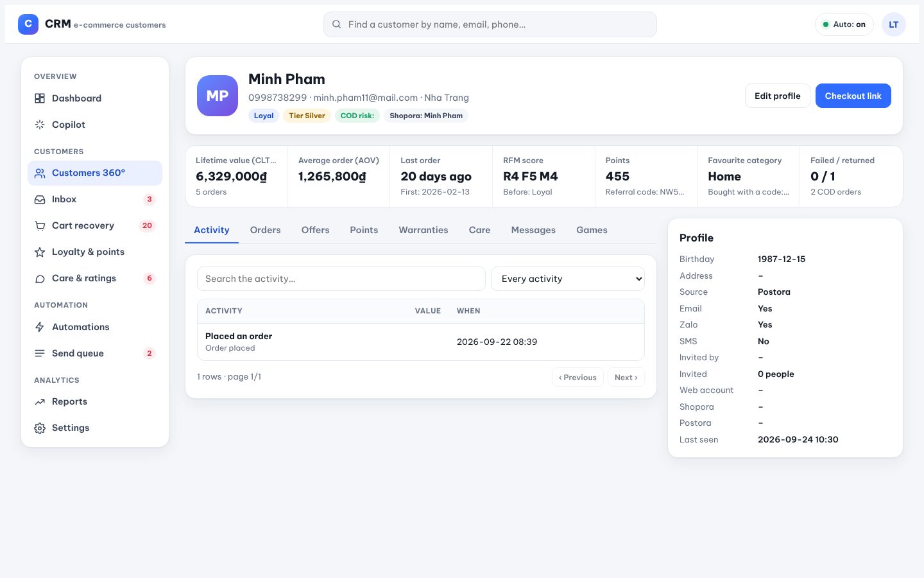Screen dimensions: 924x578
Task: Click the Reports trend icon
Action: click(x=40, y=402)
